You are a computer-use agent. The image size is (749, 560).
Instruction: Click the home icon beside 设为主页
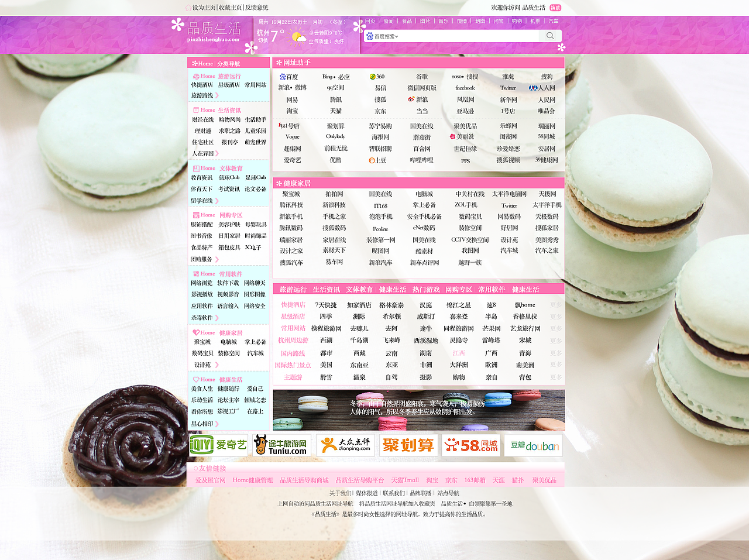pyautogui.click(x=188, y=8)
